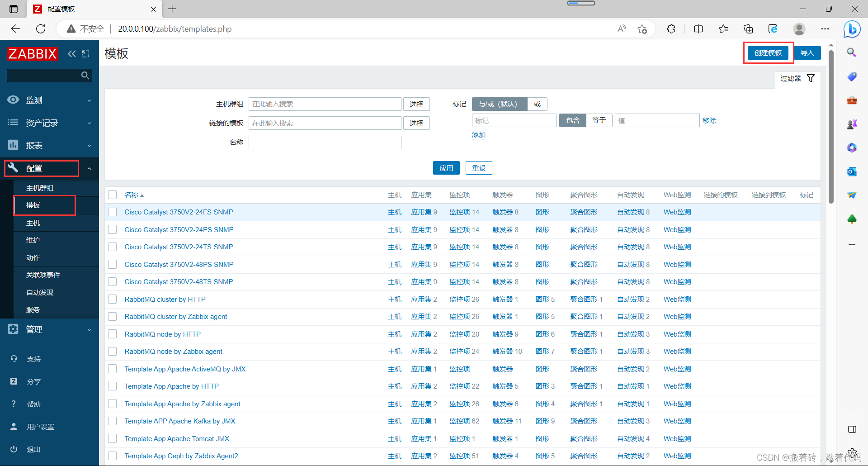Click 退出 (Sign out) in sidebar

pyautogui.click(x=33, y=449)
